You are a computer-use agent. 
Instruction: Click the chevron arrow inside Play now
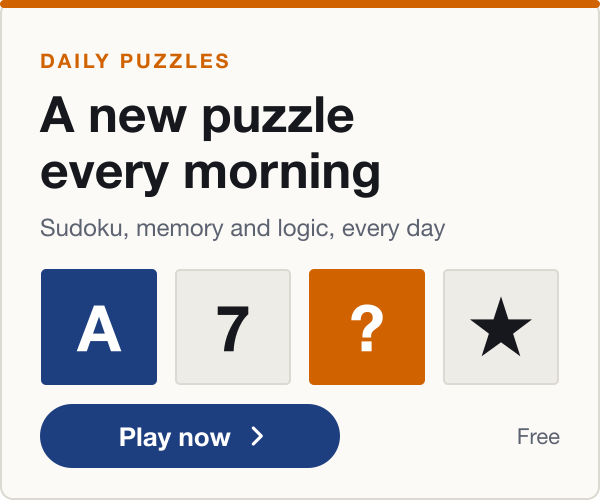pos(257,436)
